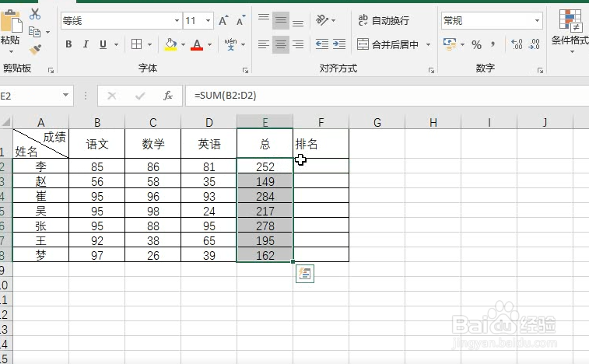Click the phonetic guide wén icon

pos(230,44)
